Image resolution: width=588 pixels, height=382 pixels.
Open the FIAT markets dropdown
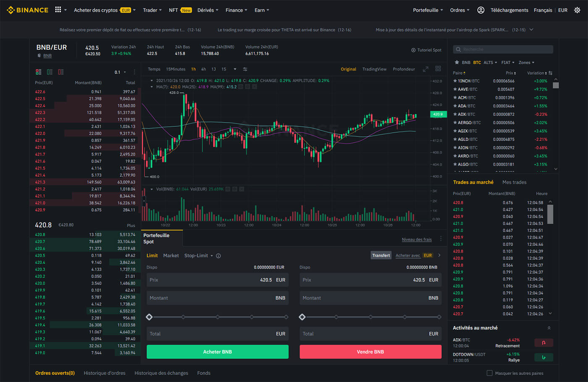coord(508,63)
